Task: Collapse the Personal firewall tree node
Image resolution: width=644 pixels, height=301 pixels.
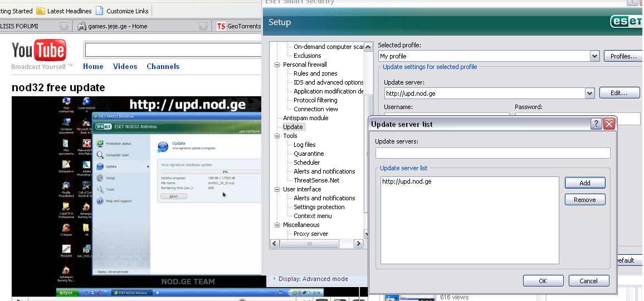Action: (x=277, y=65)
